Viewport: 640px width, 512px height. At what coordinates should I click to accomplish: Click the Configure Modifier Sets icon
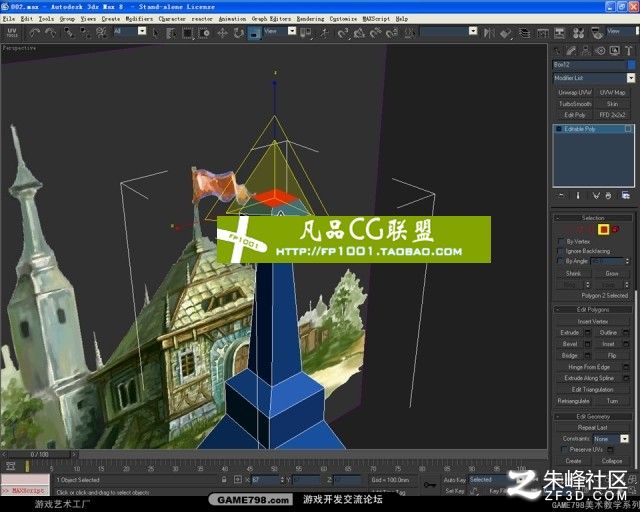[626, 196]
